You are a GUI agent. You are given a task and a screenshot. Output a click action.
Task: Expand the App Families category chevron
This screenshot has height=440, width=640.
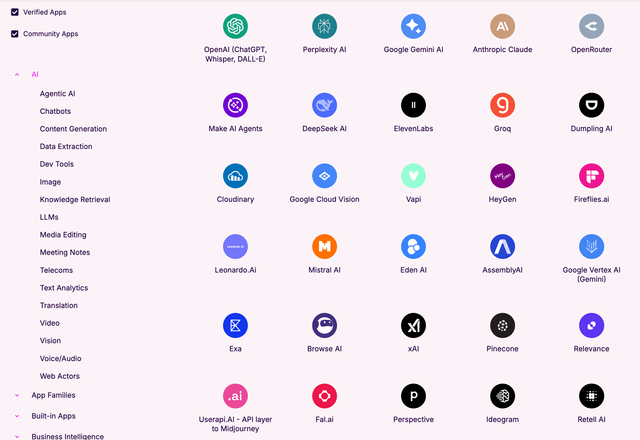pyautogui.click(x=17, y=395)
